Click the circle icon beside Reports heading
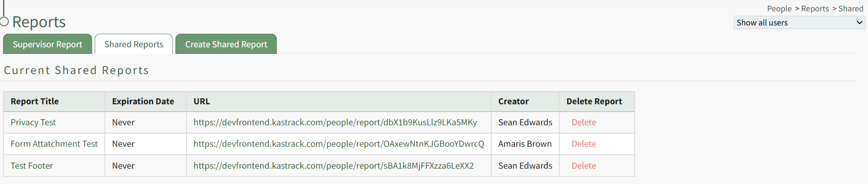 [x=4, y=21]
